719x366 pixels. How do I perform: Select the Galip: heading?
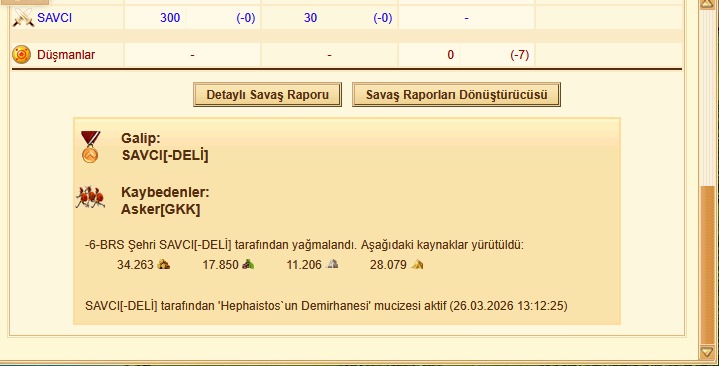(141, 139)
